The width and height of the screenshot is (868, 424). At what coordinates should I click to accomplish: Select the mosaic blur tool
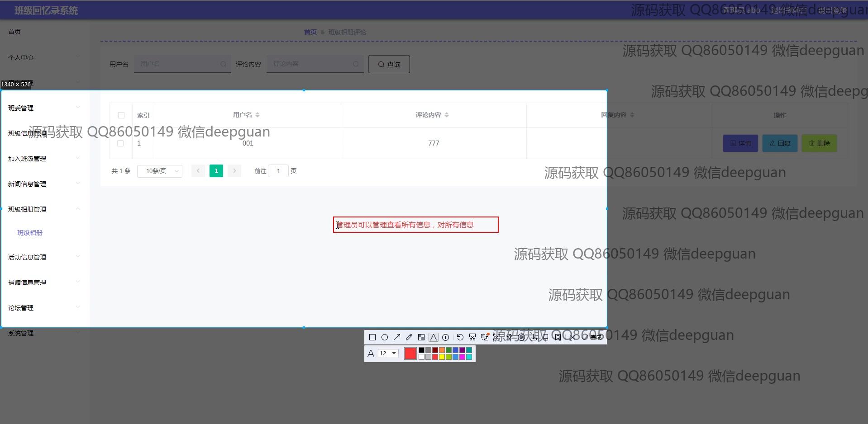click(x=421, y=337)
